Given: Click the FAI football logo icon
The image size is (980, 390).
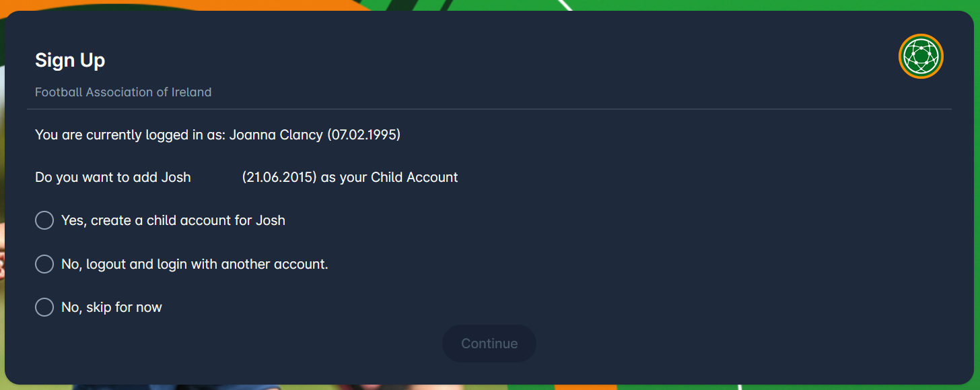Looking at the screenshot, I should coord(921,57).
